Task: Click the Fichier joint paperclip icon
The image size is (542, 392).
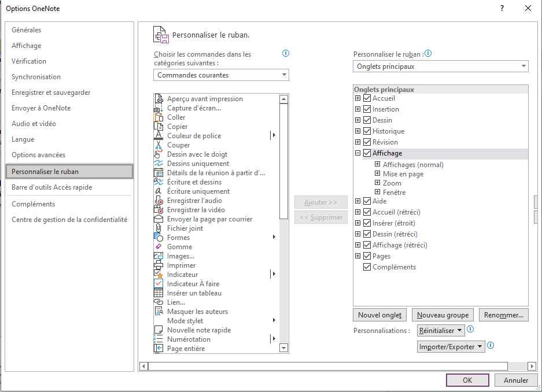Action: coord(158,228)
